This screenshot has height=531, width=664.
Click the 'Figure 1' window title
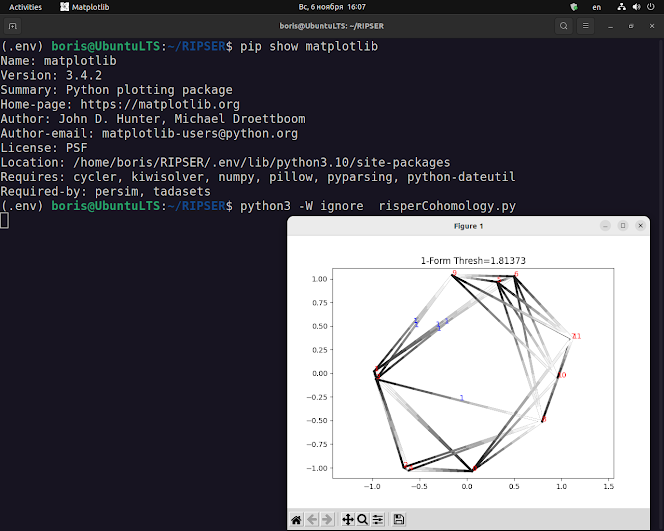point(468,226)
